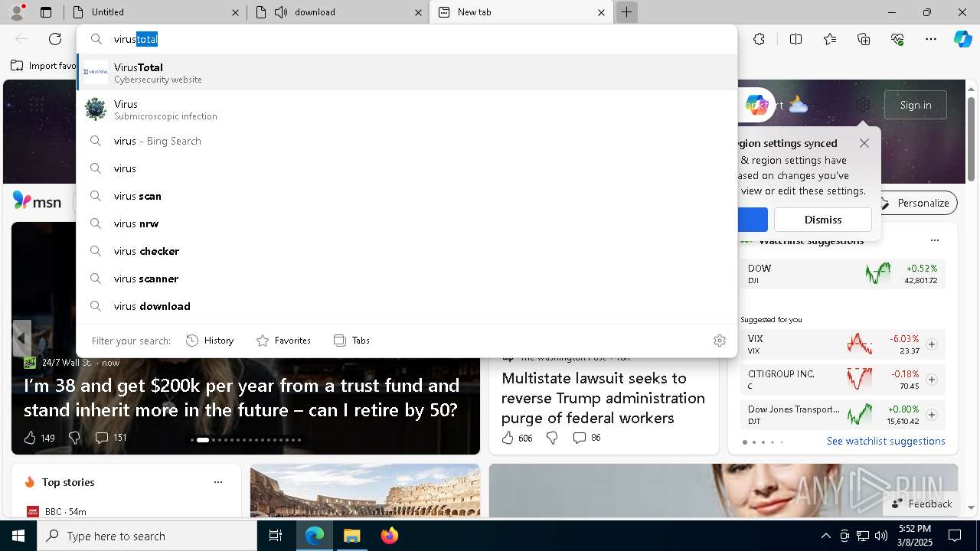This screenshot has height=551, width=980.
Task: Launch Firefox from the taskbar
Action: [x=390, y=536]
